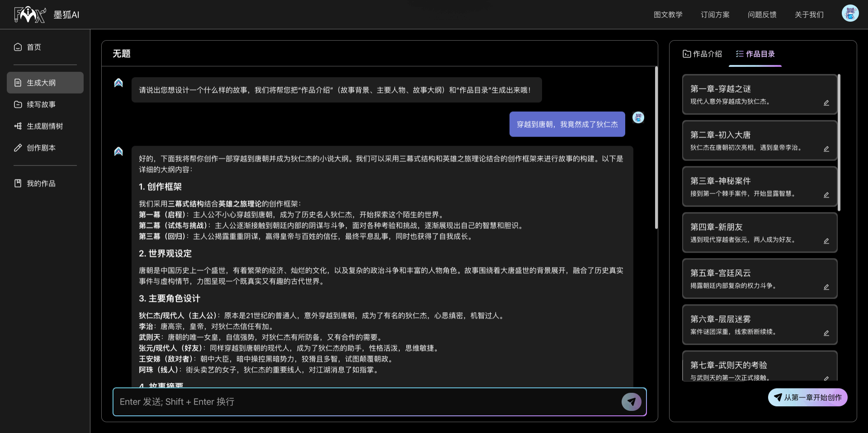Open the 订阅方案 menu
This screenshot has width=868, height=433.
715,14
